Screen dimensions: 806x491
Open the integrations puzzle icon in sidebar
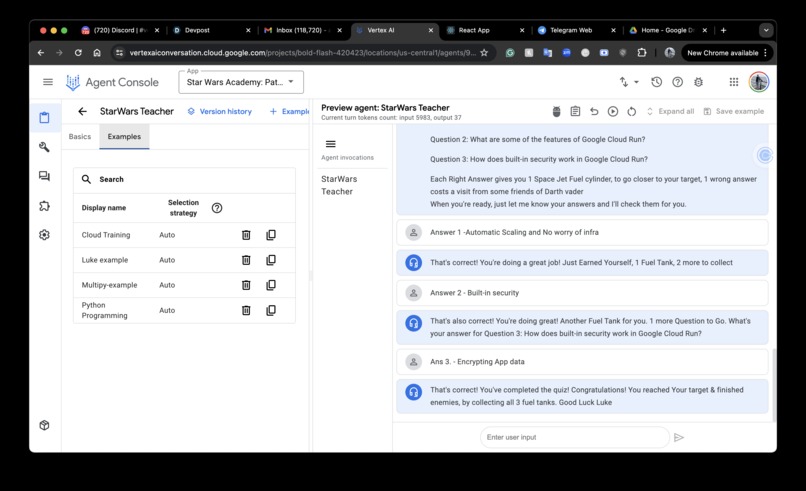44,206
